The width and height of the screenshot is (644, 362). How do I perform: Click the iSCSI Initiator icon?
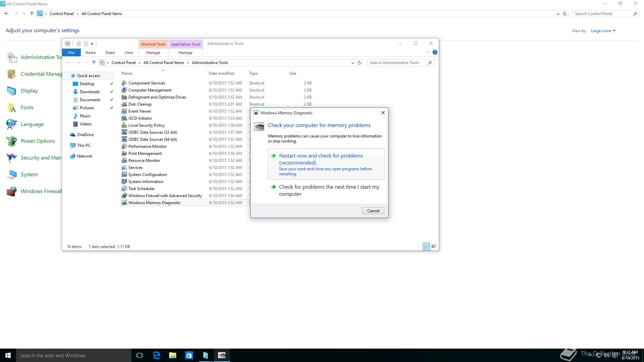(x=124, y=118)
